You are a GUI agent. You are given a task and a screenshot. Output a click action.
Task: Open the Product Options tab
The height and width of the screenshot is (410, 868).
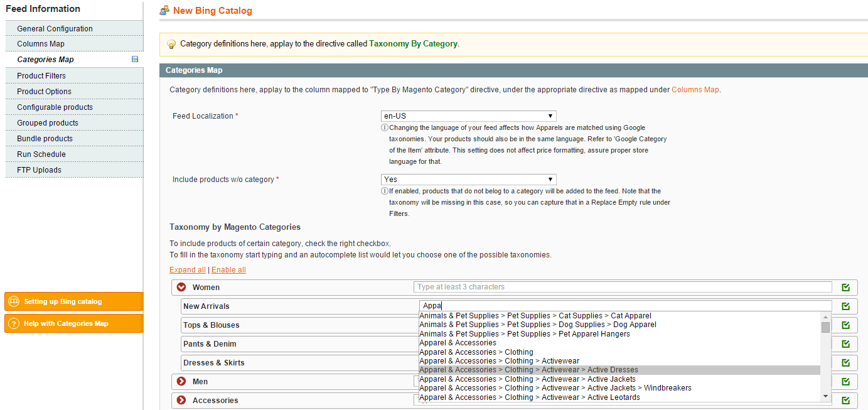pyautogui.click(x=74, y=91)
